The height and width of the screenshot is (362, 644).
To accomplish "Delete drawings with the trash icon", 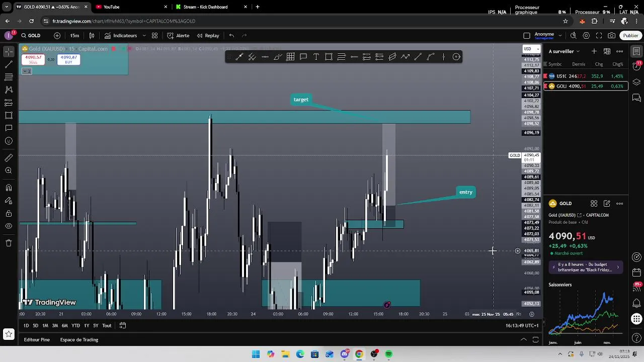I will pos(9,243).
